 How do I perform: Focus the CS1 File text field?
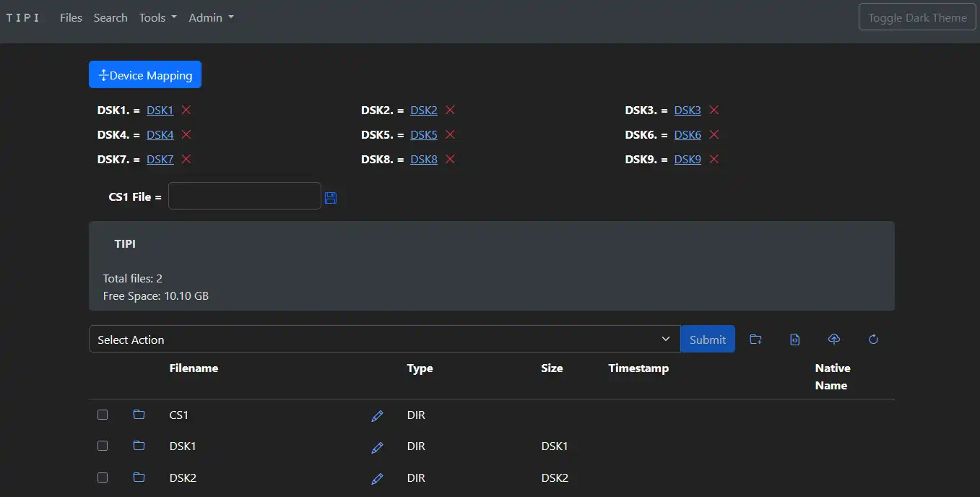244,196
